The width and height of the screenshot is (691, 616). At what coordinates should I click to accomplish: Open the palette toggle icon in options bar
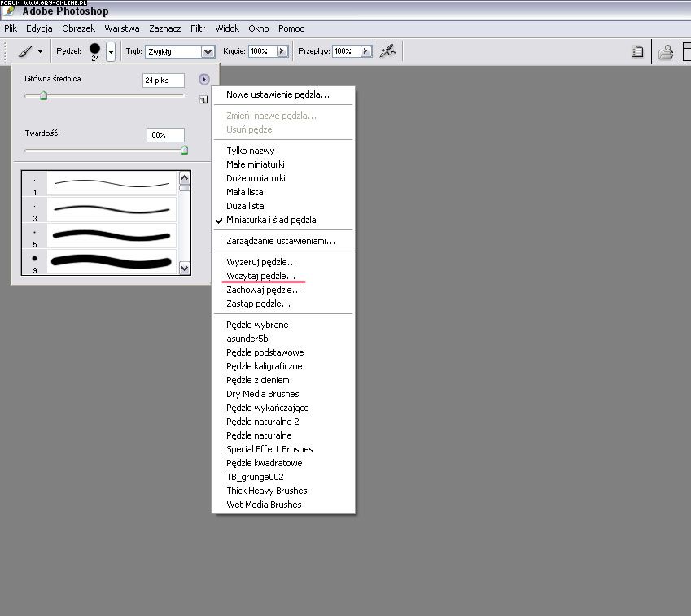638,51
